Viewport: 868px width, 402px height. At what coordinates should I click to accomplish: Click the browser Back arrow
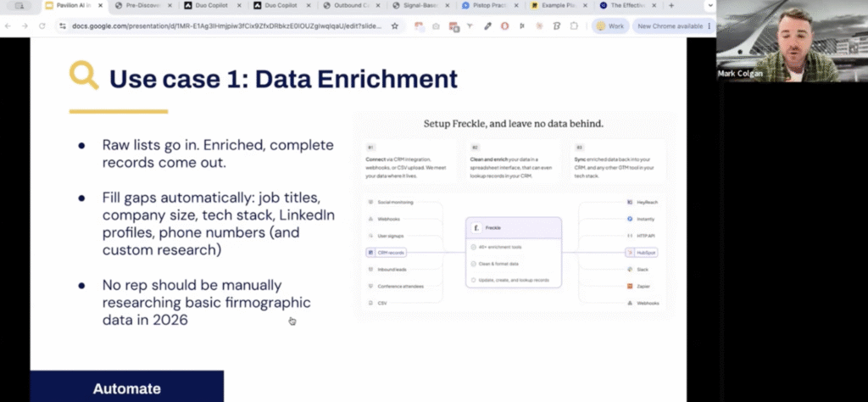(x=8, y=26)
